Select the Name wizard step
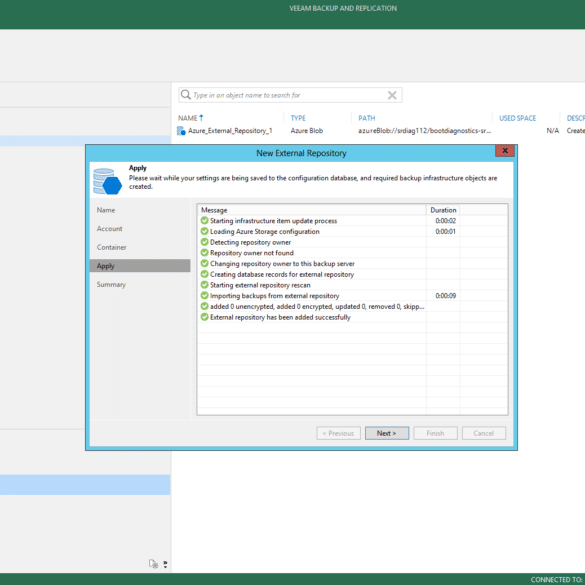Viewport: 585px width, 585px height. point(106,210)
